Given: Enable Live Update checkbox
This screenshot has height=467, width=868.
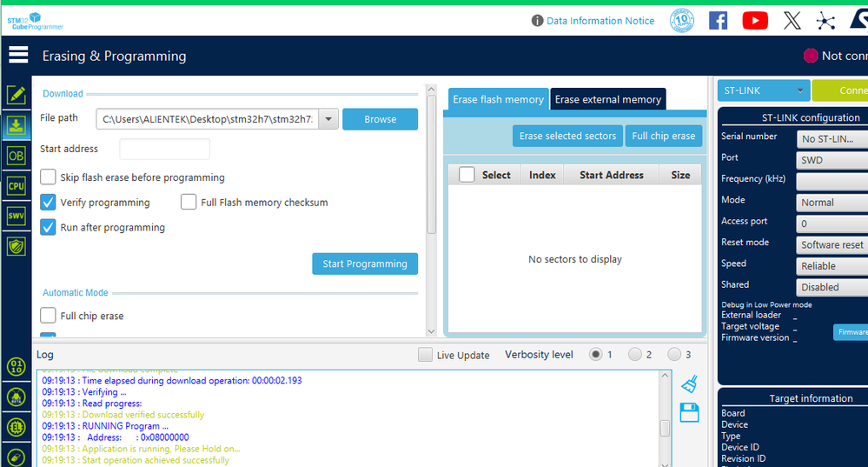Looking at the screenshot, I should click(x=425, y=355).
